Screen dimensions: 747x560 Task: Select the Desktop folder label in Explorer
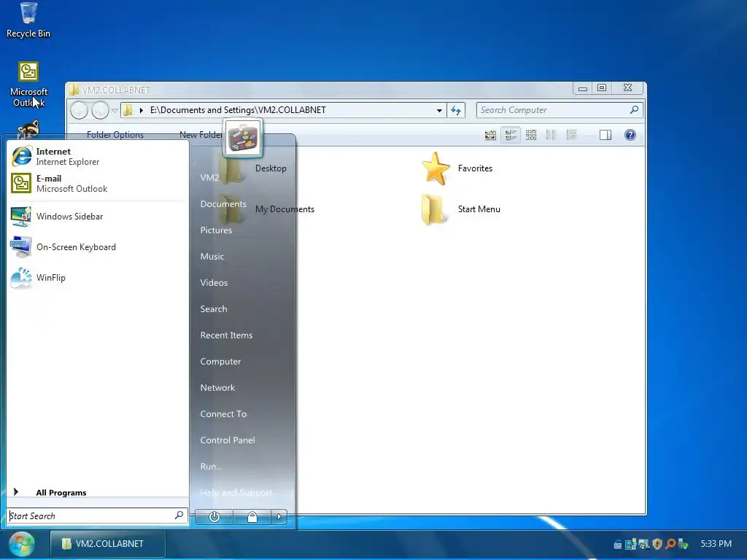271,168
